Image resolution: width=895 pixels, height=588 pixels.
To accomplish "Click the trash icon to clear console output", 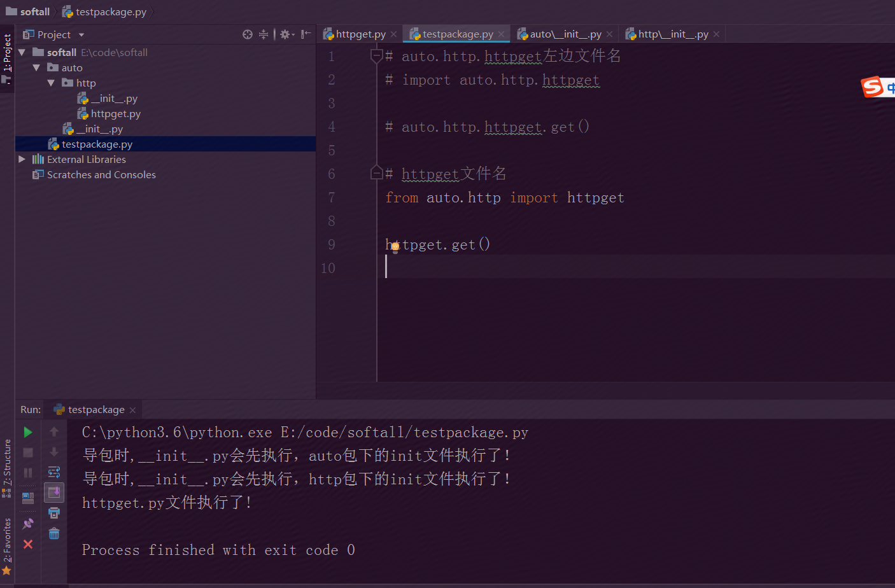I will tap(54, 534).
